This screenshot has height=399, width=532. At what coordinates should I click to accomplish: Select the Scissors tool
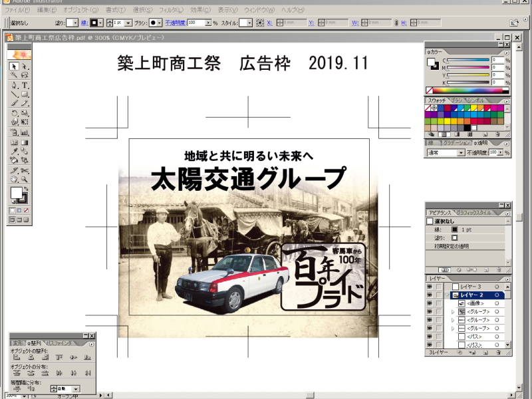click(x=25, y=170)
